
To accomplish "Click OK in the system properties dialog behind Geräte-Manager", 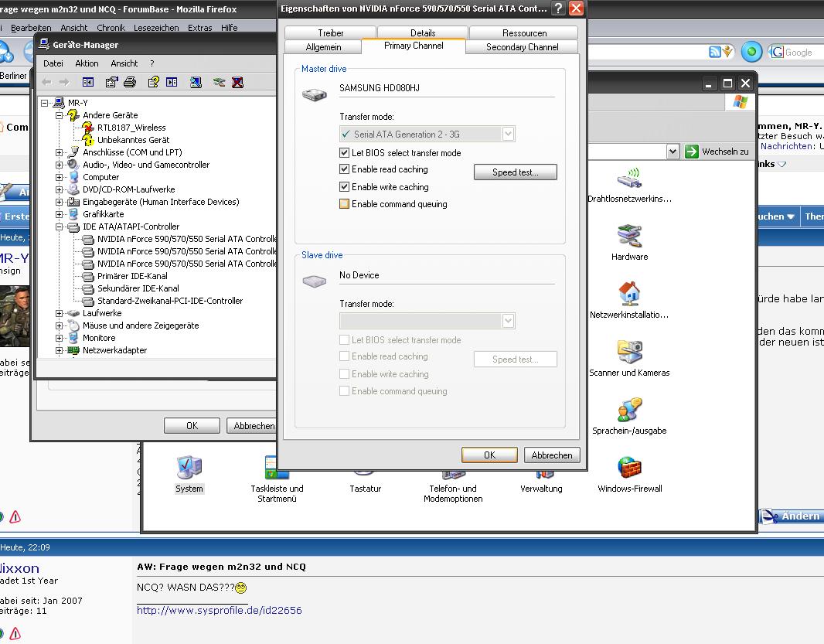I will pos(192,425).
